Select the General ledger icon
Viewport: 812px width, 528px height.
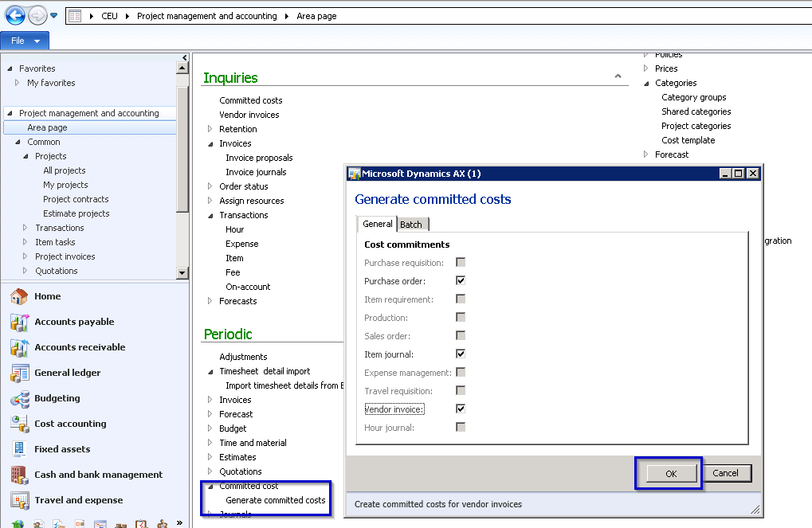point(19,373)
